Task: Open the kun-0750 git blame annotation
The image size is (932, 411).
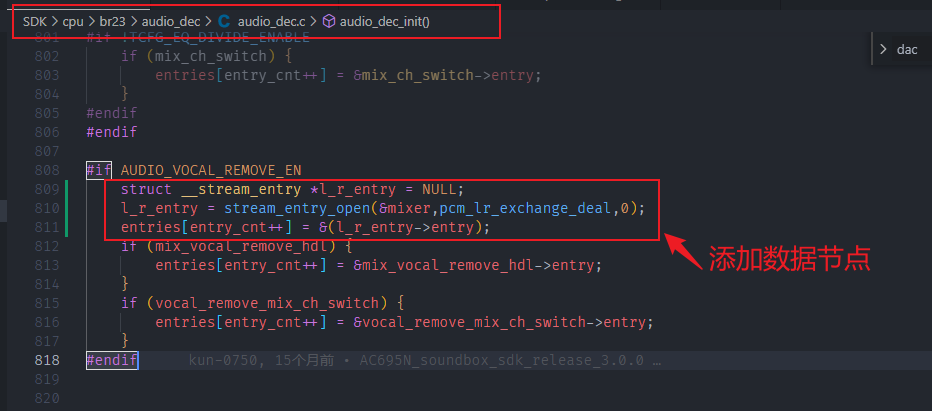Action: 424,360
